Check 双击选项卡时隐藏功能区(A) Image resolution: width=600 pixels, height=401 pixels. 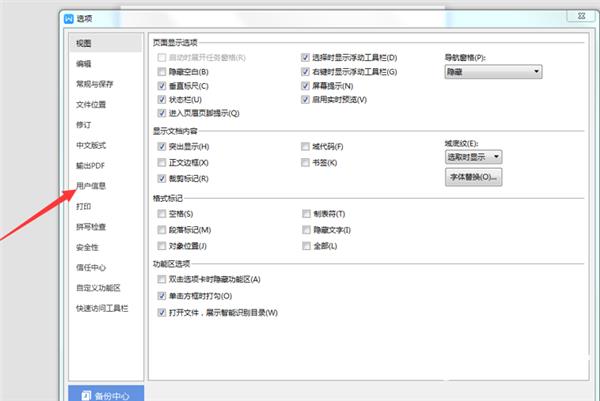(162, 279)
